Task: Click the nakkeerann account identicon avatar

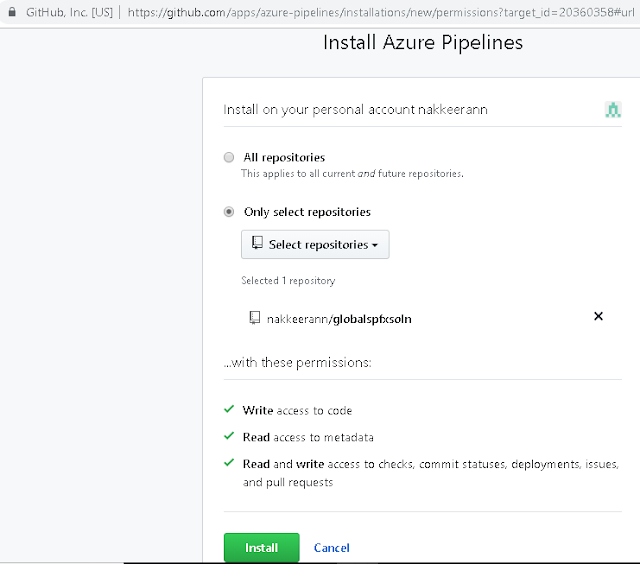Action: click(614, 109)
